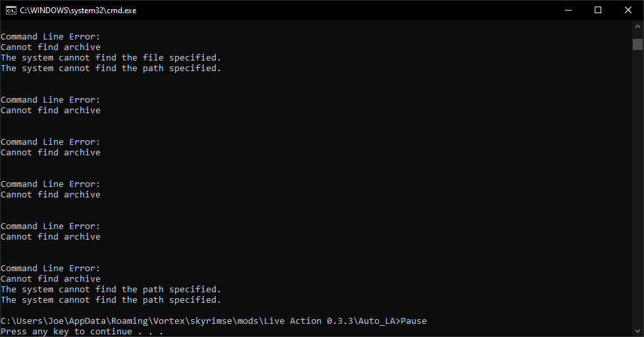Click "skyrimse" in the prompt path

pos(211,321)
